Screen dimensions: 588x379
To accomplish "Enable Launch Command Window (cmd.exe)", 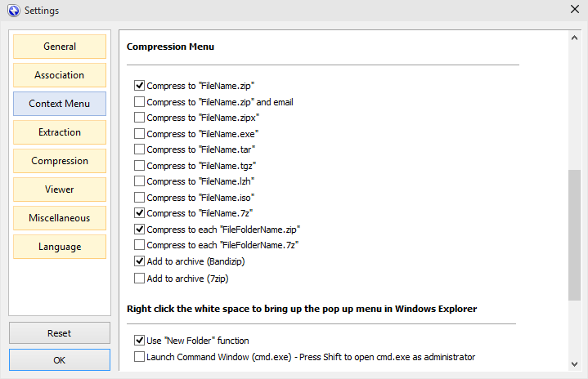I will pyautogui.click(x=140, y=357).
